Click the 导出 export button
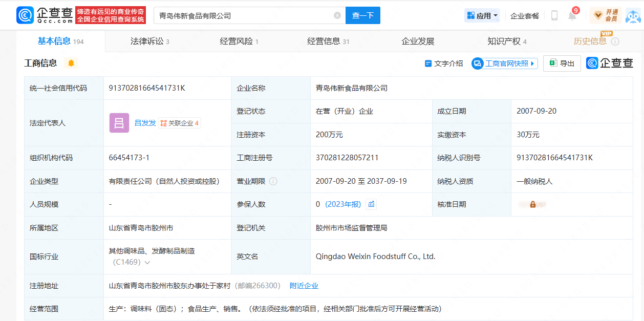644x321 pixels. (x=562, y=63)
